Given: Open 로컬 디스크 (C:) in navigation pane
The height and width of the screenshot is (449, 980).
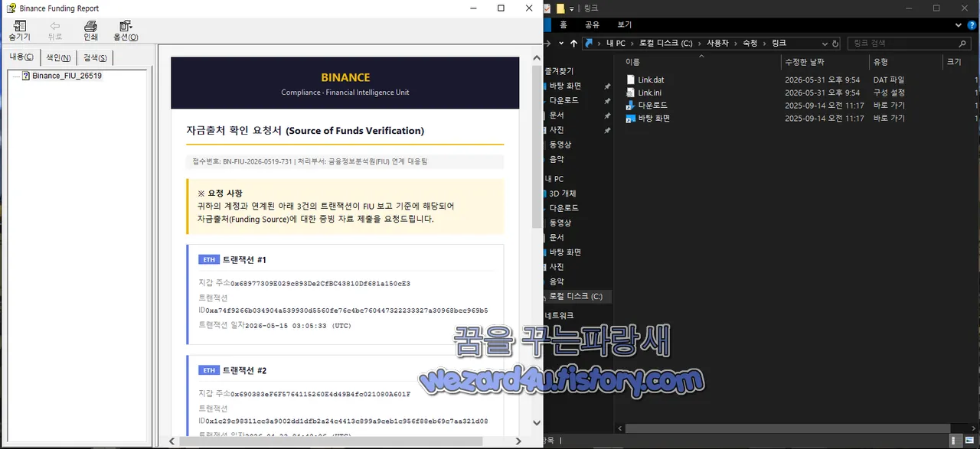Looking at the screenshot, I should [576, 296].
